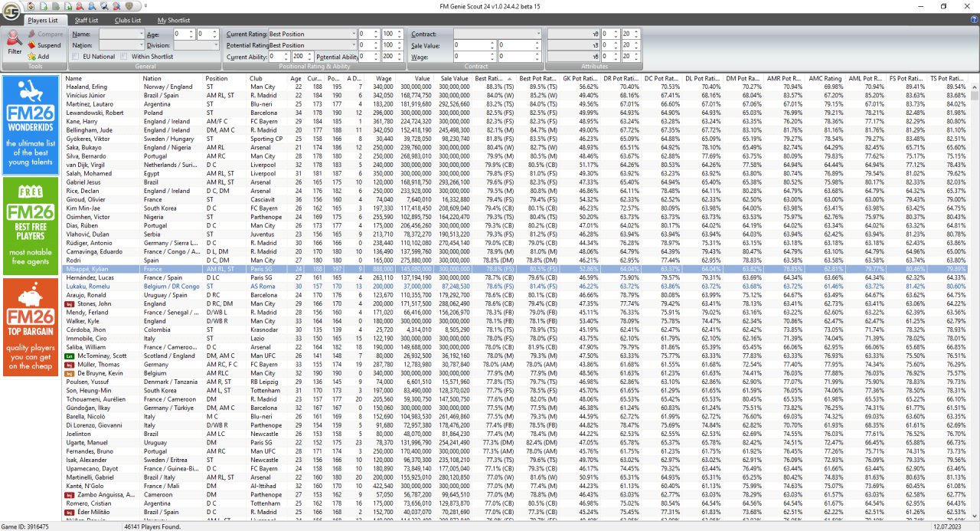
Task: Sort by the Name column header
Action: pyautogui.click(x=102, y=78)
